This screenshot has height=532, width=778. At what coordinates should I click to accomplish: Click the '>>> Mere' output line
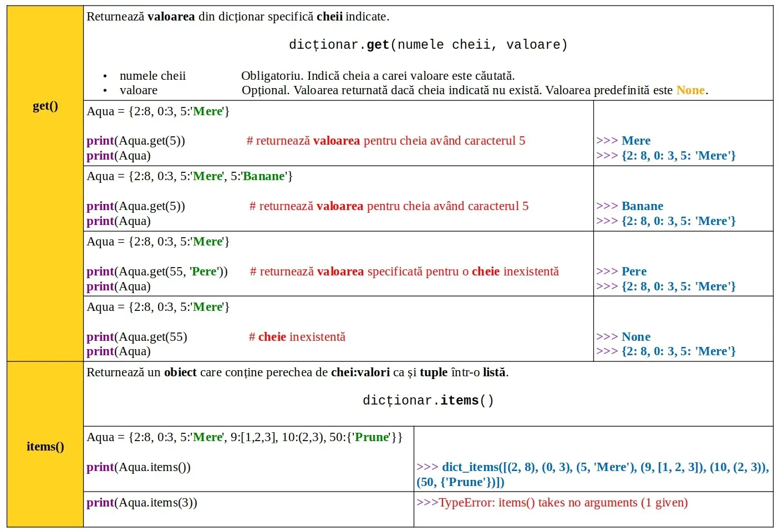623,141
